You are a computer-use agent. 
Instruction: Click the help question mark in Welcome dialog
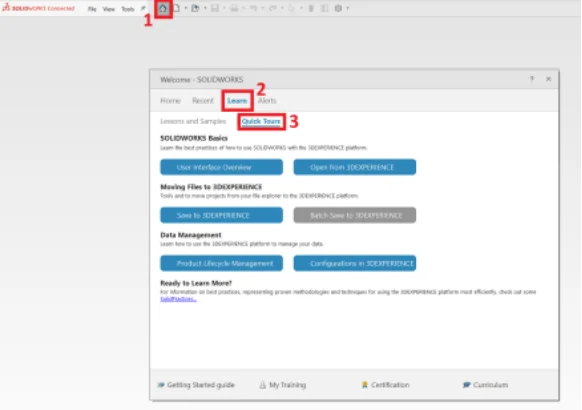(532, 79)
